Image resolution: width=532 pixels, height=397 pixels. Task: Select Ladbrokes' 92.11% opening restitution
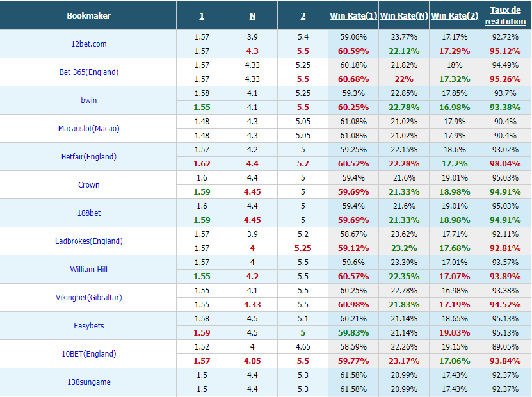[505, 234]
